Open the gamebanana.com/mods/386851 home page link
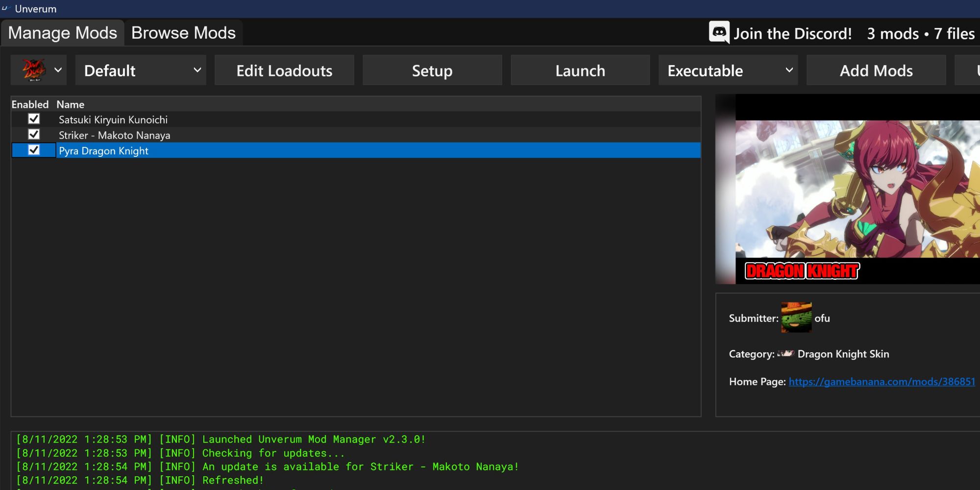The image size is (980, 490). pos(882,381)
